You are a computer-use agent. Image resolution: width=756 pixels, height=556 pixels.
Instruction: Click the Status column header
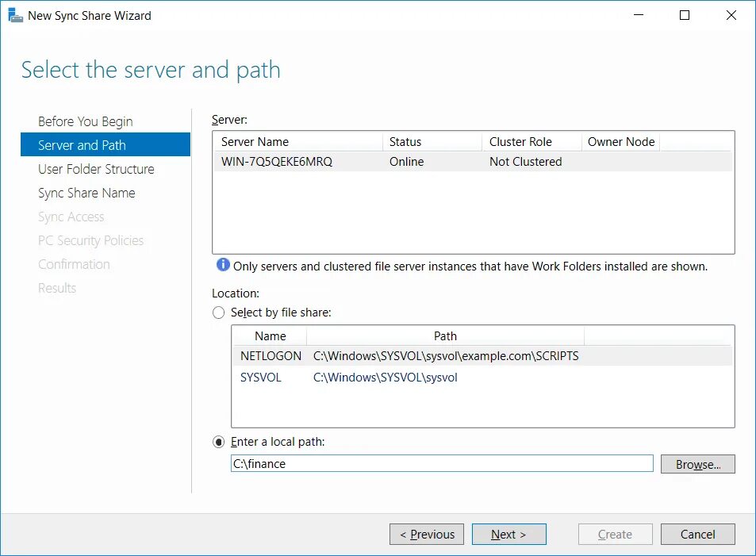[433, 142]
